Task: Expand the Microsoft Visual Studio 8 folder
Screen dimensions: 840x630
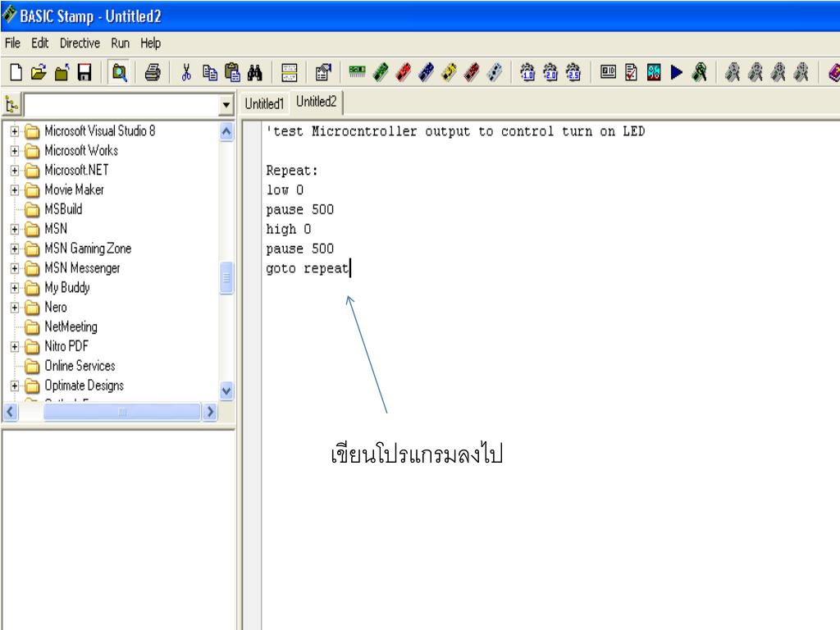Action: click(x=16, y=131)
